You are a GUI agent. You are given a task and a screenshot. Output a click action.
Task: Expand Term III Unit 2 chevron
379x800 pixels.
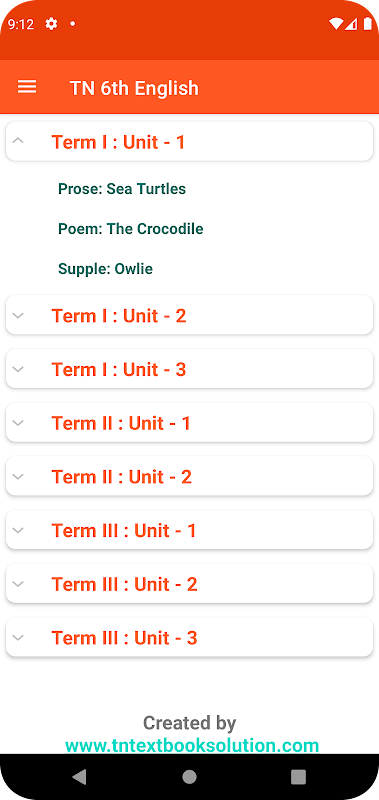point(18,584)
